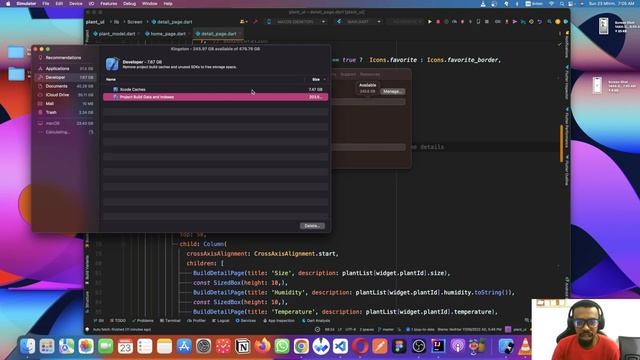Open the main.dart run configuration dropdown
Image resolution: width=640 pixels, height=360 pixels.
(359, 22)
